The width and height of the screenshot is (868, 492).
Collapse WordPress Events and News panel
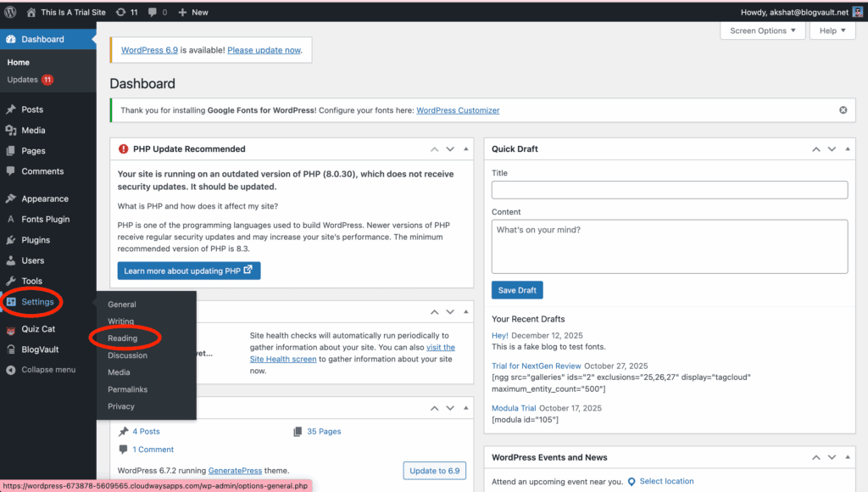pos(848,458)
